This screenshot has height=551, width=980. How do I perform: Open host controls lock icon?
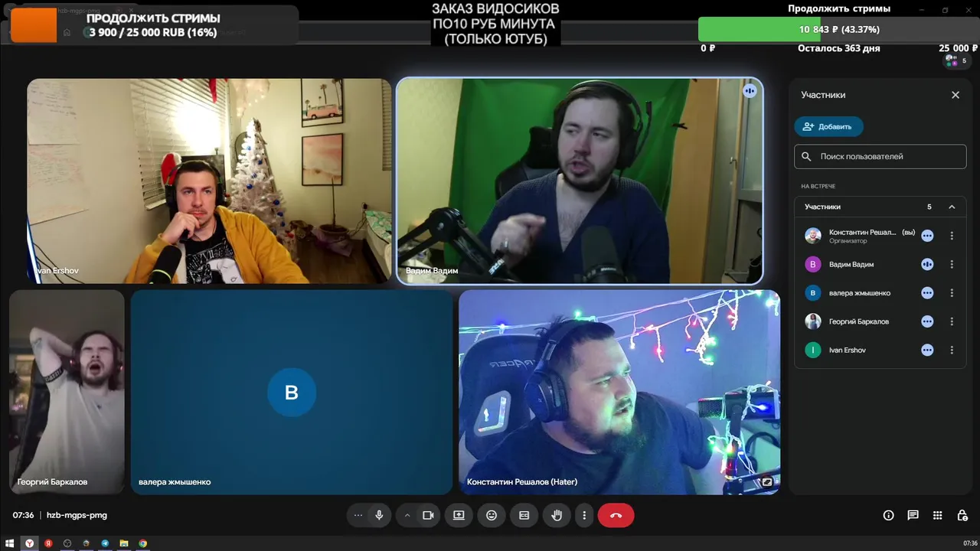pyautogui.click(x=962, y=515)
